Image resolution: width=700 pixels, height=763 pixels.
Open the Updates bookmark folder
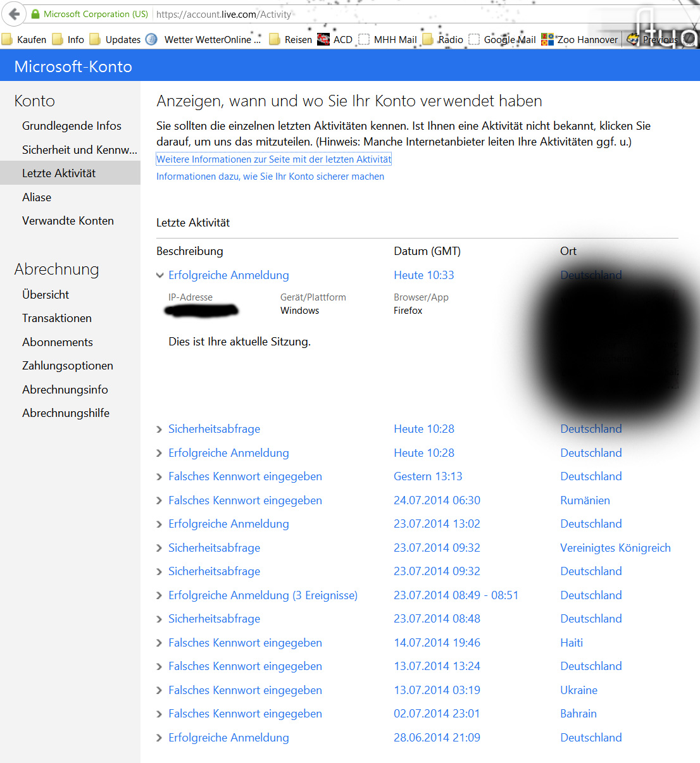pos(115,39)
